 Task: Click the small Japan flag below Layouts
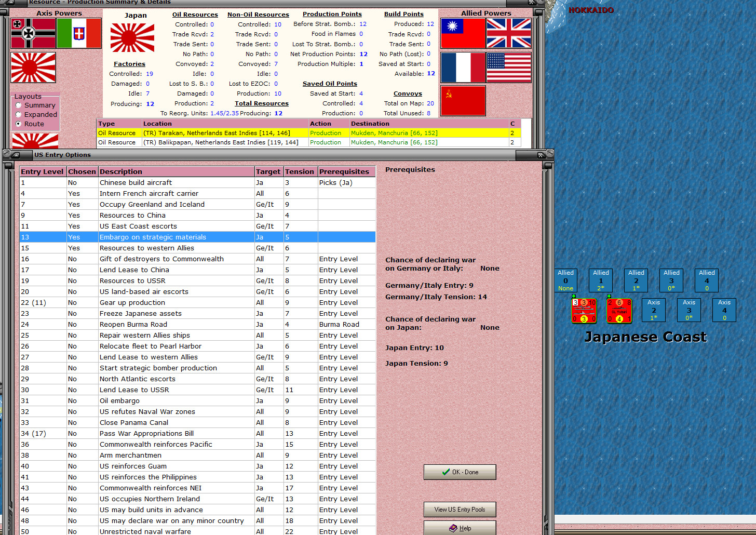click(x=35, y=141)
